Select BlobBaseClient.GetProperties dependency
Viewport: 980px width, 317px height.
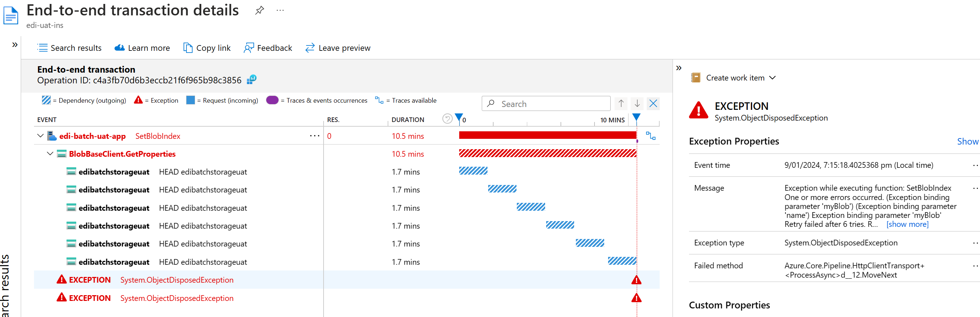coord(122,154)
